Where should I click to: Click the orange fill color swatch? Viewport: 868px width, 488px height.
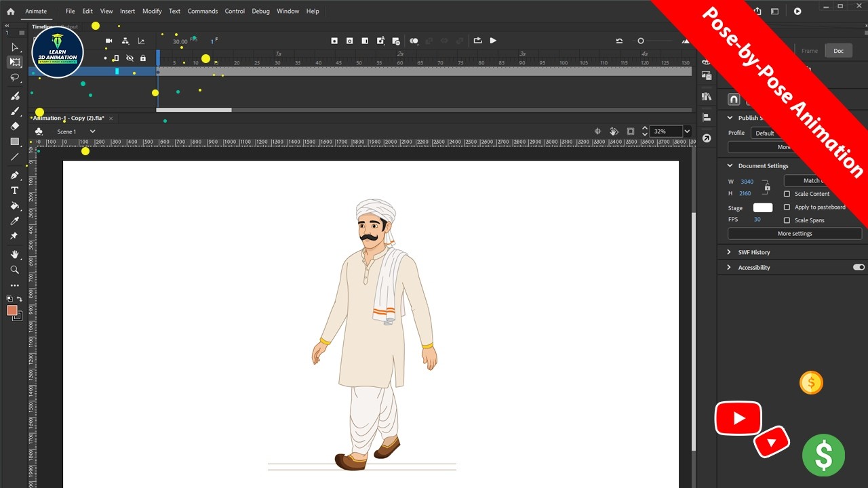12,310
